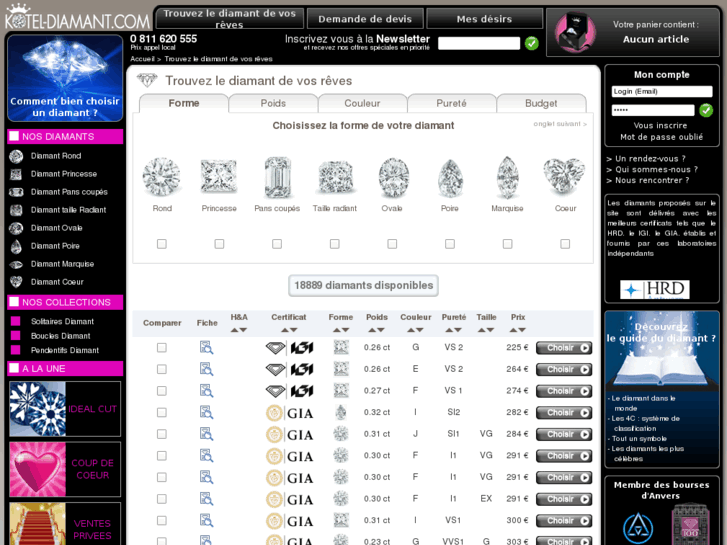
Task: Open the fiche icon for the 225 € diamond
Action: click(x=206, y=347)
